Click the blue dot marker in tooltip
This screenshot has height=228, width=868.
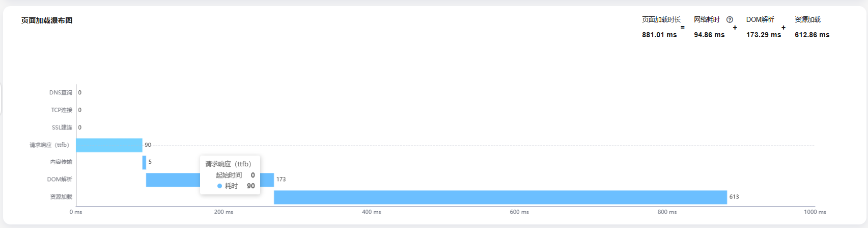pos(219,186)
